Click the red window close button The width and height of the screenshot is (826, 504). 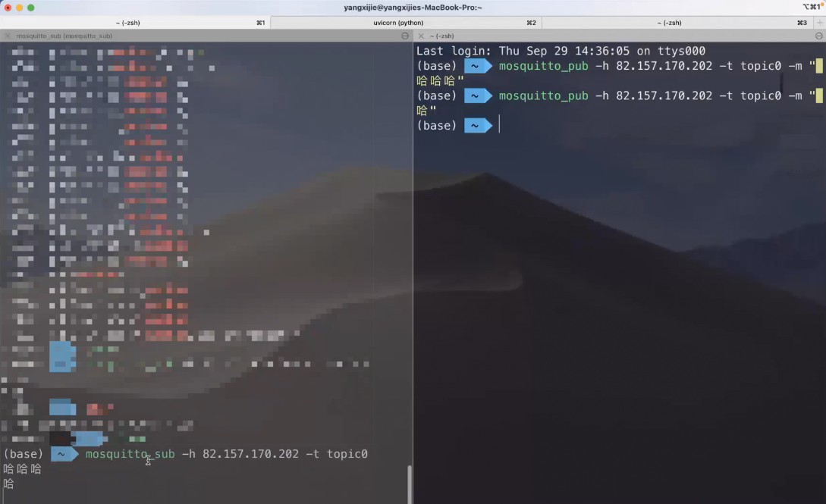[8, 8]
